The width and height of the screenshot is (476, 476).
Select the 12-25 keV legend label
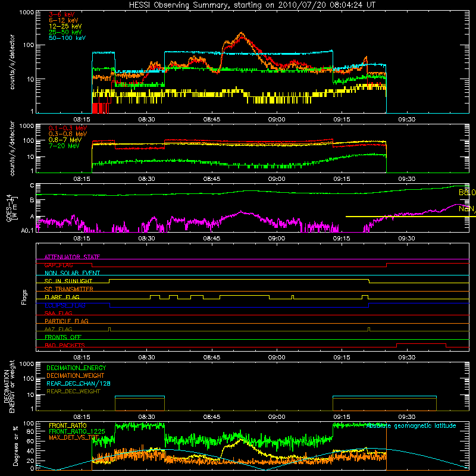click(65, 26)
